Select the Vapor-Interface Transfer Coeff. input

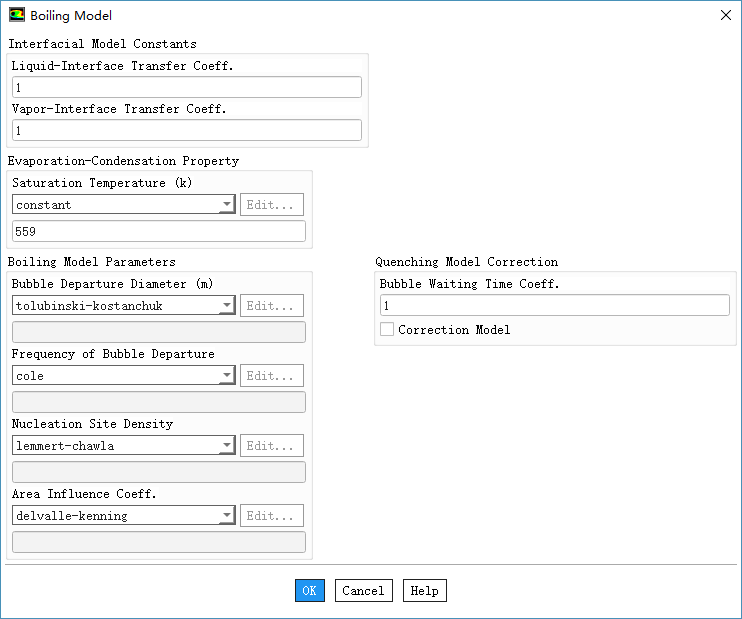(186, 131)
